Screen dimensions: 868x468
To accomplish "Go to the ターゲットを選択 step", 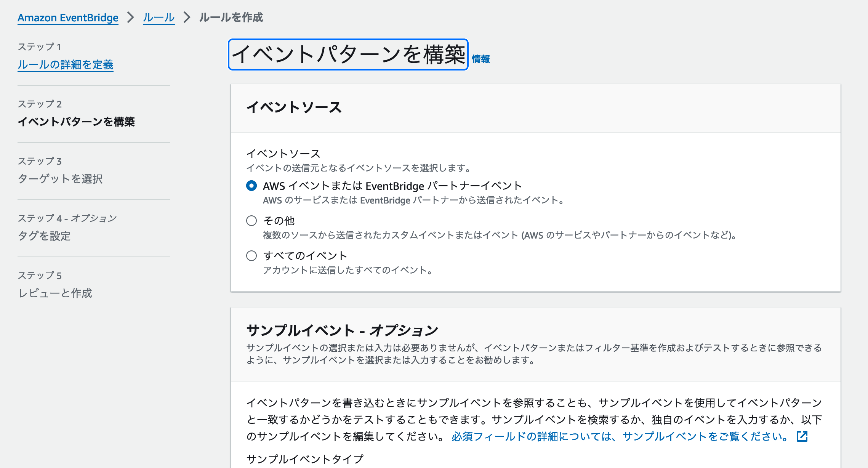I will [x=61, y=179].
